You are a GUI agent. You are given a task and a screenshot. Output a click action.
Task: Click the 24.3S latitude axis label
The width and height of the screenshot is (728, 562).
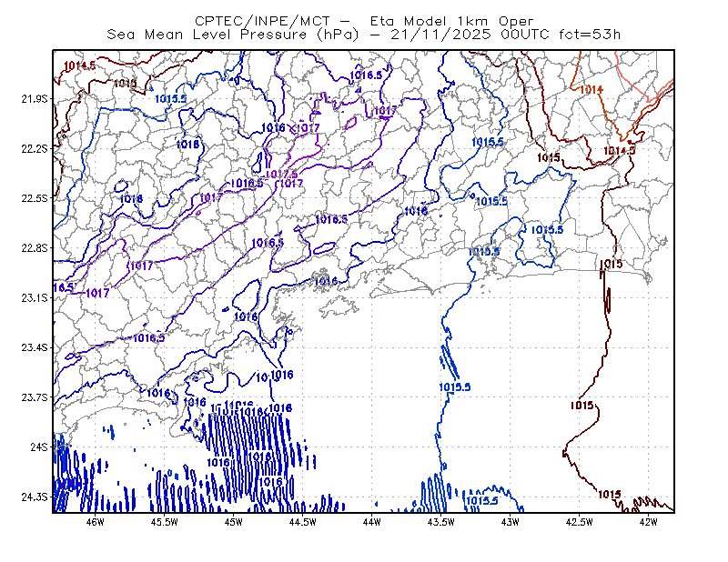(35, 497)
